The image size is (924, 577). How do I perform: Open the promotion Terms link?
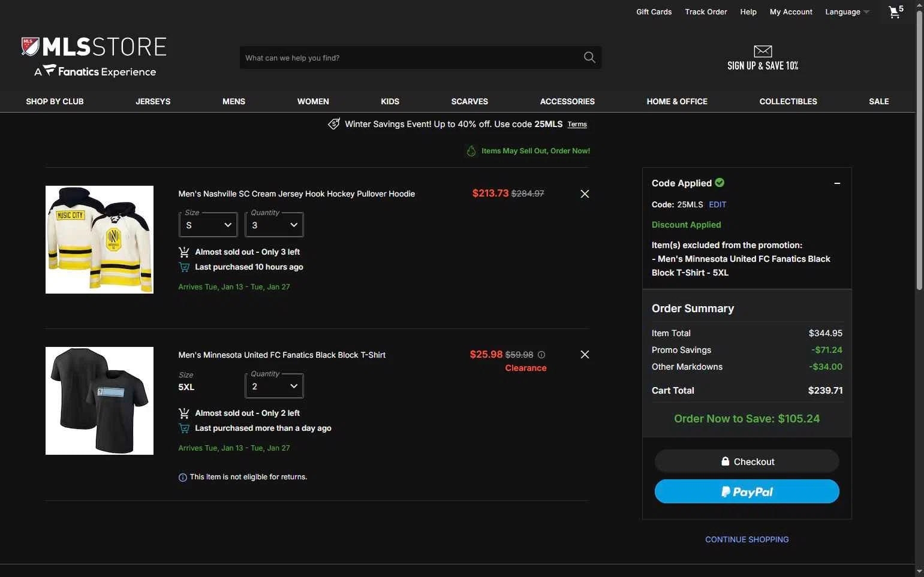point(577,124)
